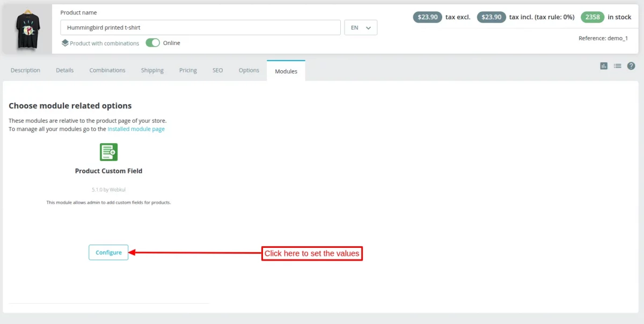Select the 2358 in stock badge

point(592,17)
